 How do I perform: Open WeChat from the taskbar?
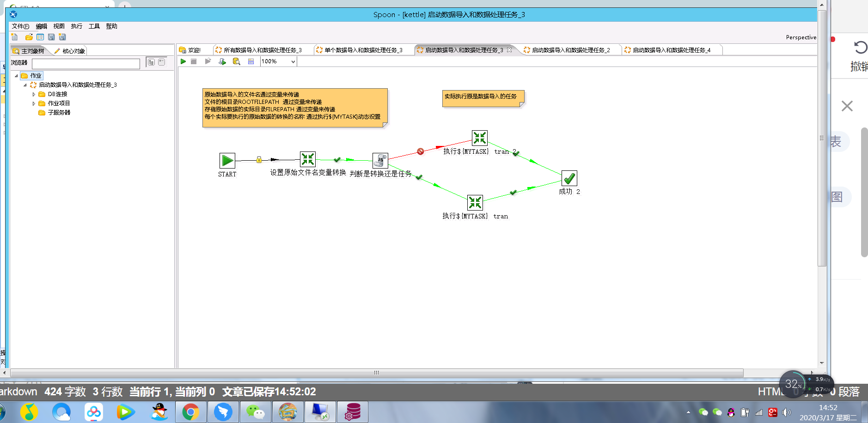(x=255, y=411)
